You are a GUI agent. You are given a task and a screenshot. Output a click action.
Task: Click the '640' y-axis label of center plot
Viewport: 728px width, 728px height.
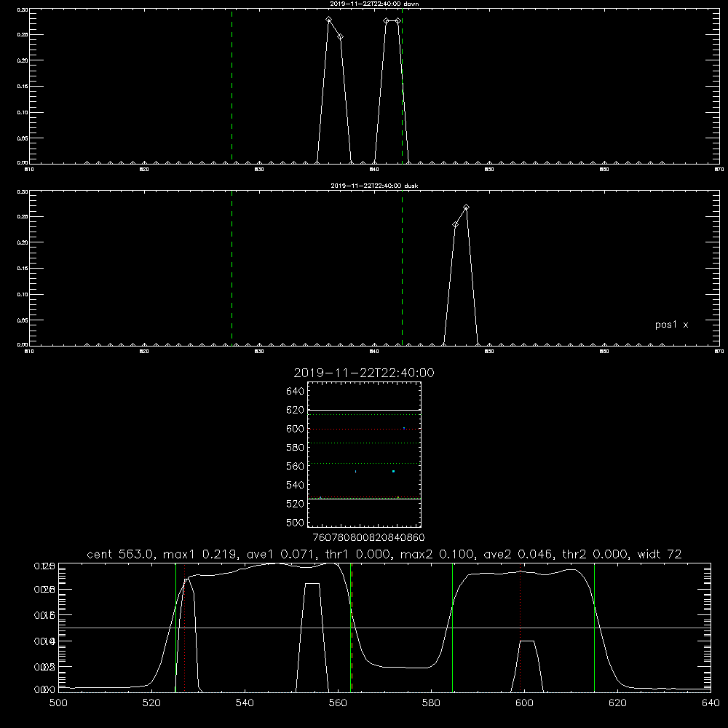[296, 391]
